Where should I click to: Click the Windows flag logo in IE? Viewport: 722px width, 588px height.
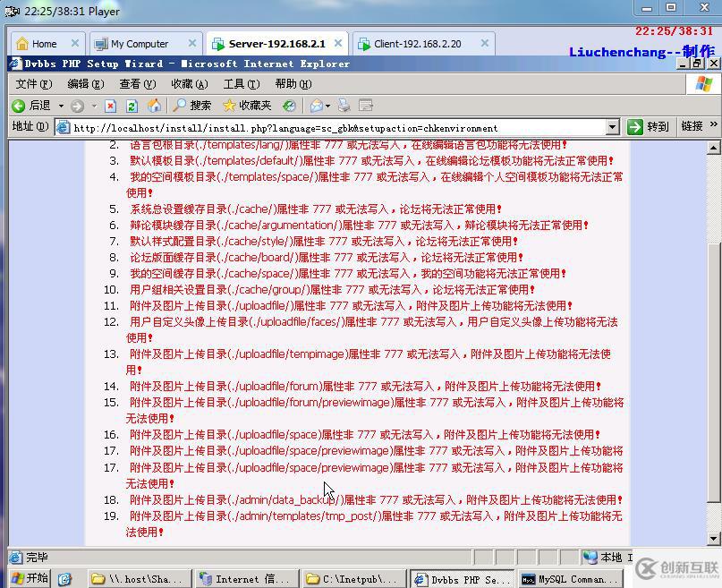(x=703, y=84)
